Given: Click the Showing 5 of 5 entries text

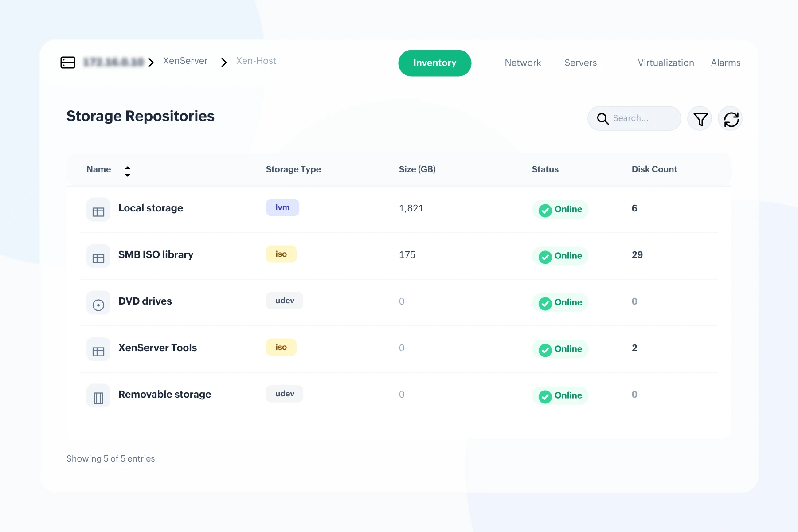Looking at the screenshot, I should (x=111, y=458).
